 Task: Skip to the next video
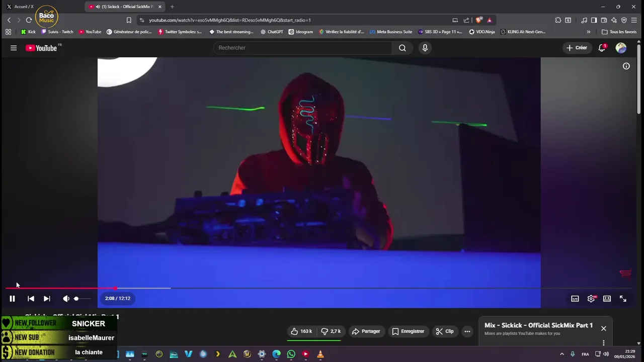click(x=47, y=299)
